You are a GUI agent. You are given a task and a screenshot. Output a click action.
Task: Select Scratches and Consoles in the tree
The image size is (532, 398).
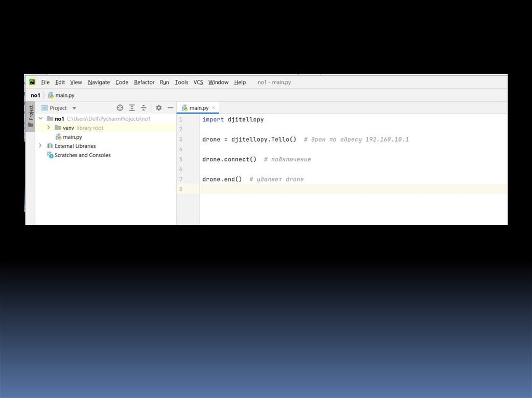point(83,155)
